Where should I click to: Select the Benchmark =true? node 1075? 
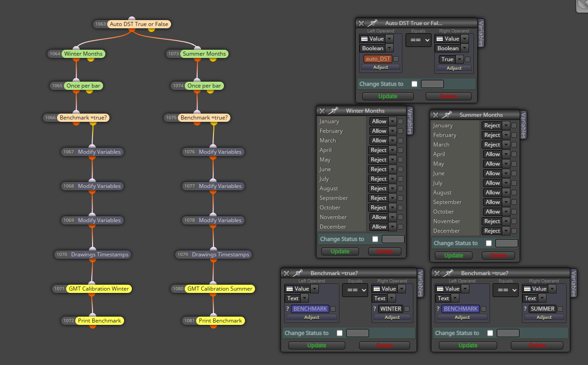click(204, 118)
